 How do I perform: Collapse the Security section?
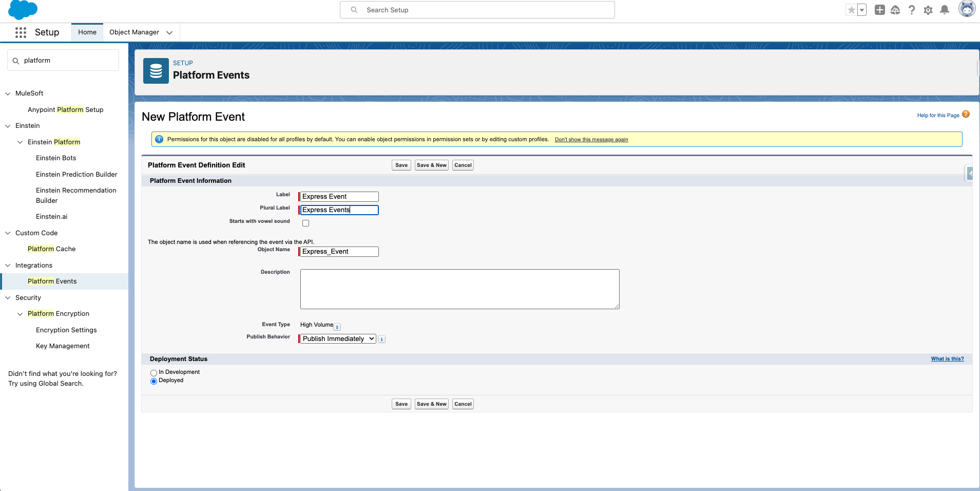(8, 298)
